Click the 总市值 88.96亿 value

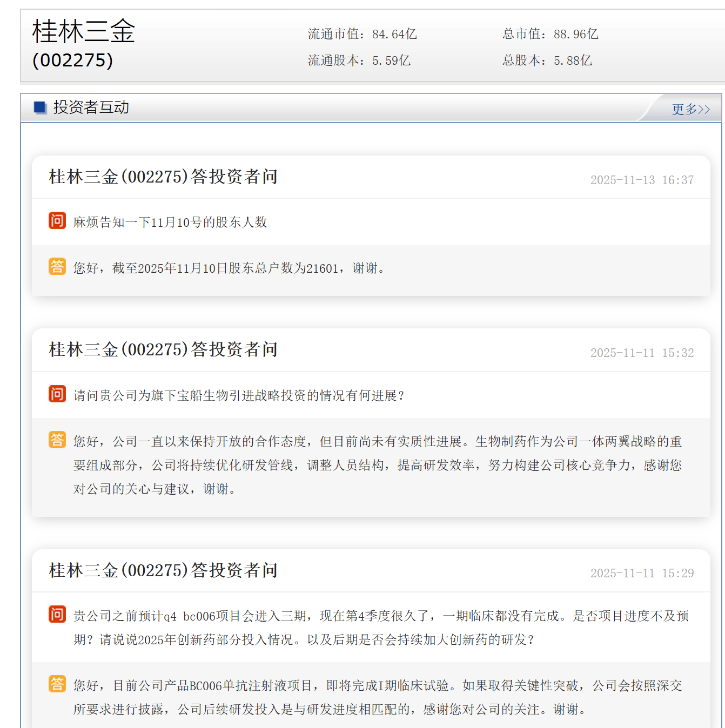(576, 34)
